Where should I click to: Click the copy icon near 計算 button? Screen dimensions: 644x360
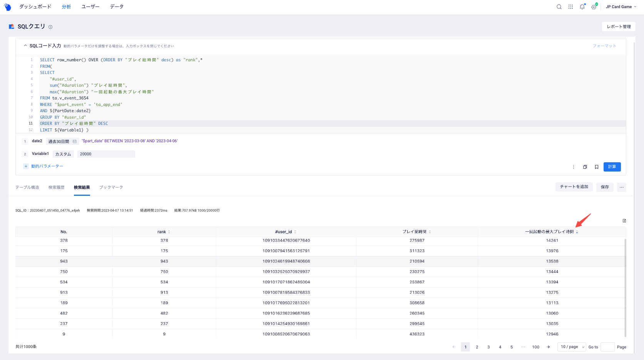(585, 167)
